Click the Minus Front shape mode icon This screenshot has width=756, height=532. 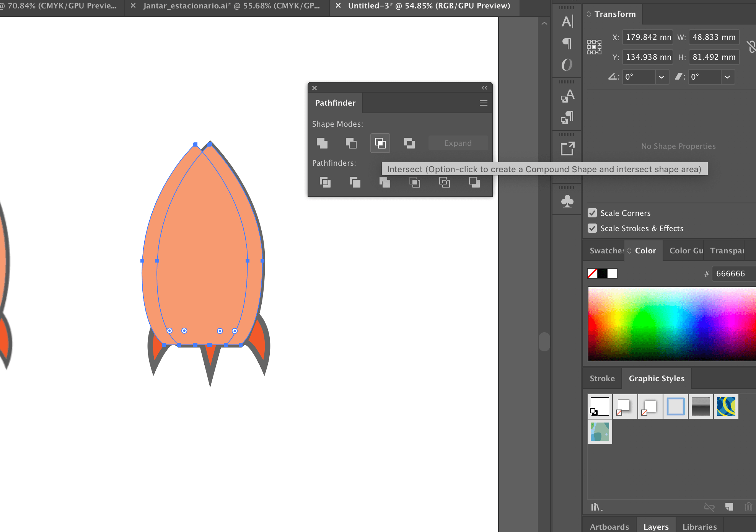click(351, 143)
